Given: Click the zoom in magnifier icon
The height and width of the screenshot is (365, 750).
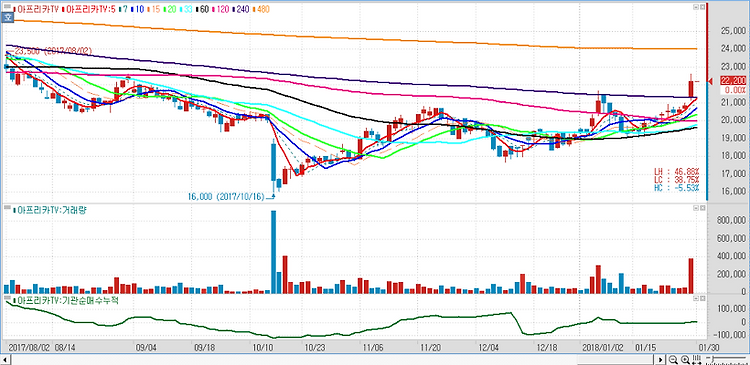Looking at the screenshot, I should pyautogui.click(x=685, y=359).
